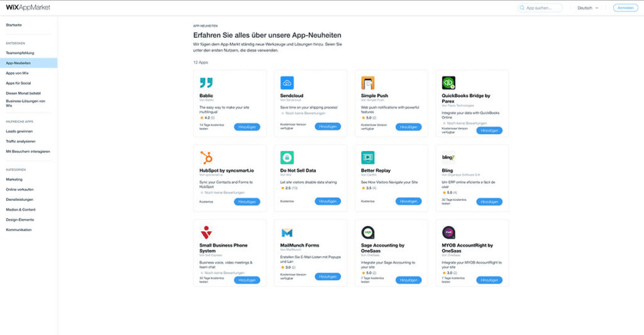Open the Dienstleistungen category
Viewport: 644px width, 335px height.
coord(19,200)
